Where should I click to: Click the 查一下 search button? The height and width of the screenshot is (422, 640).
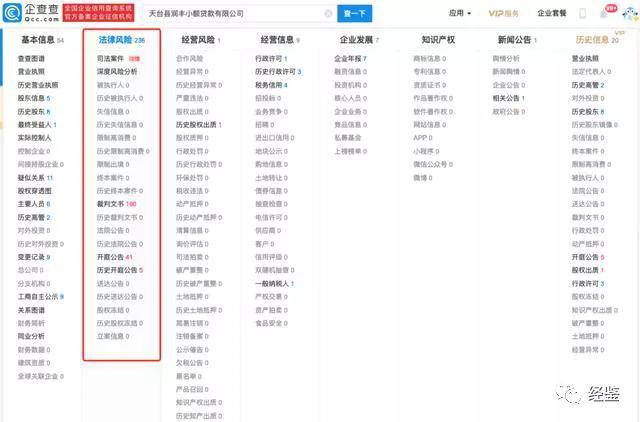coord(354,13)
